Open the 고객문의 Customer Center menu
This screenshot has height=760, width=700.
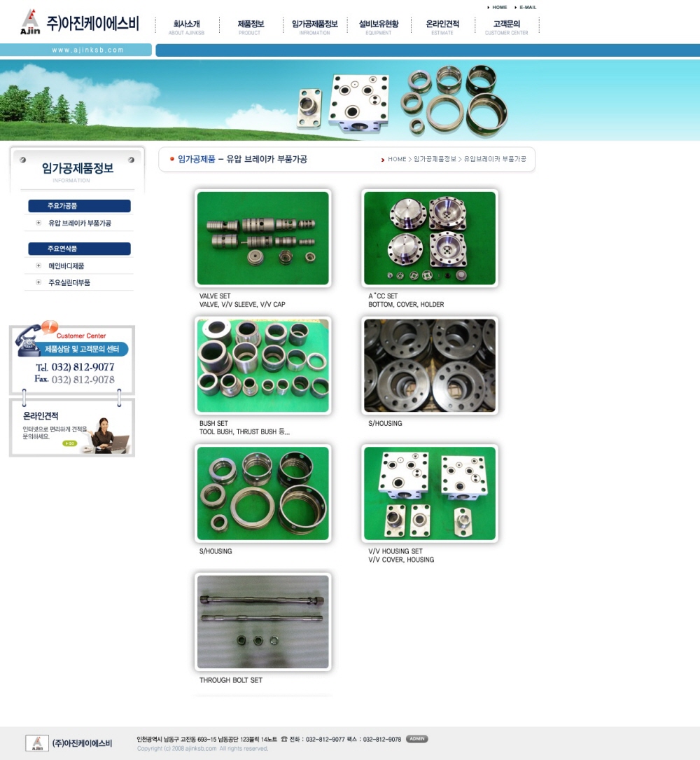click(507, 27)
